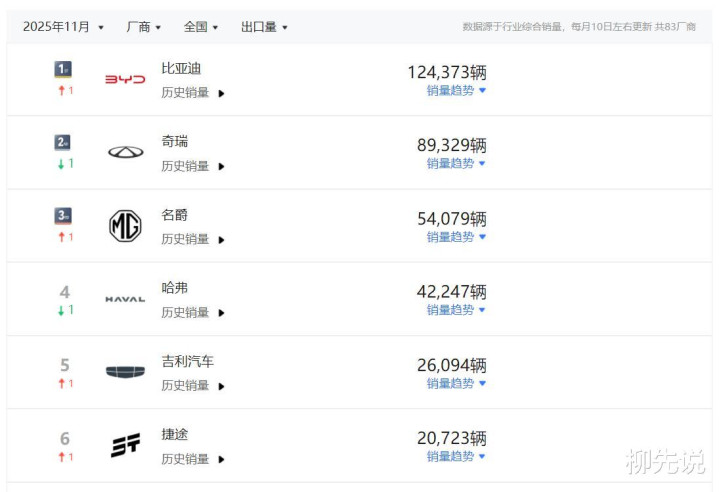Click the Jetour brand logo
The image size is (719, 492).
pyautogui.click(x=125, y=445)
